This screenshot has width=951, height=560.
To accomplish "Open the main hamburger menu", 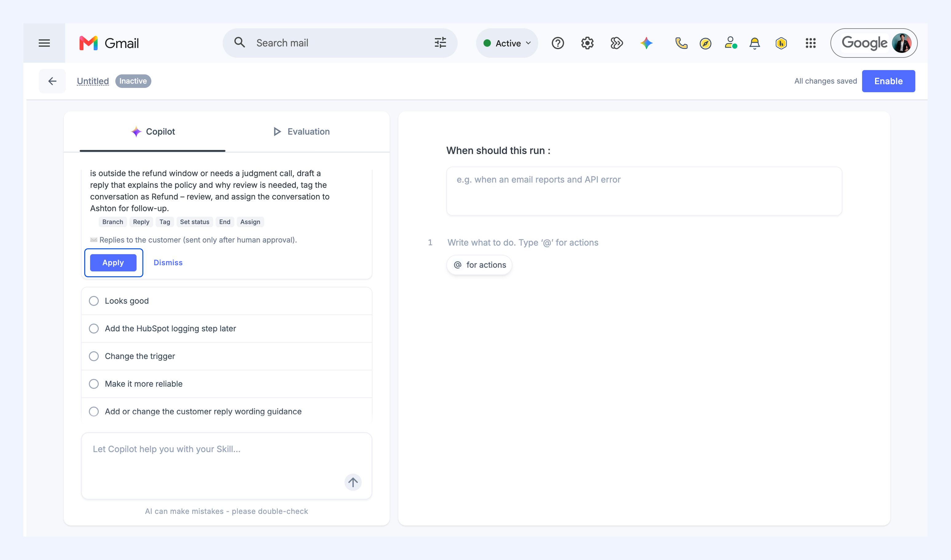I will (44, 43).
